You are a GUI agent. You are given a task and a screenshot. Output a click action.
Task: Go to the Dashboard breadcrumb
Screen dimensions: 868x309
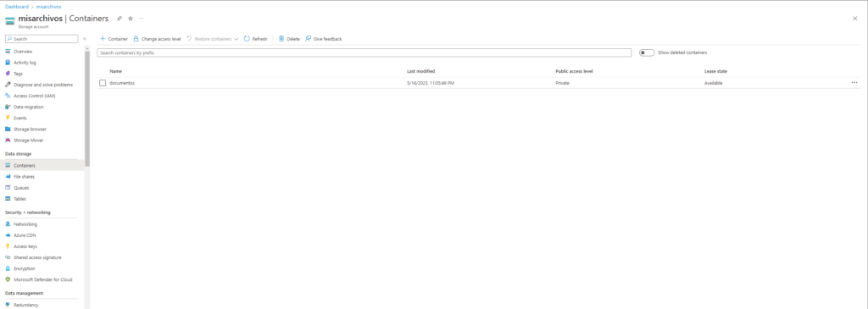point(17,7)
